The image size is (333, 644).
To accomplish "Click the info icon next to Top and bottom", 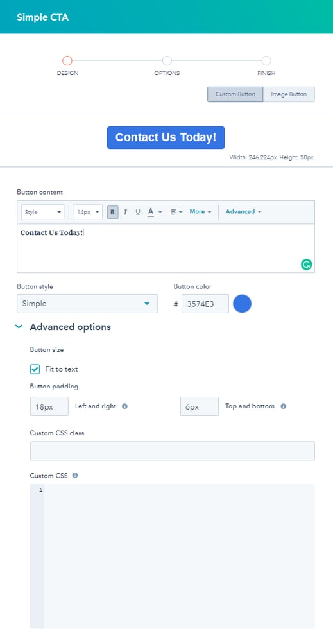I will (x=284, y=406).
